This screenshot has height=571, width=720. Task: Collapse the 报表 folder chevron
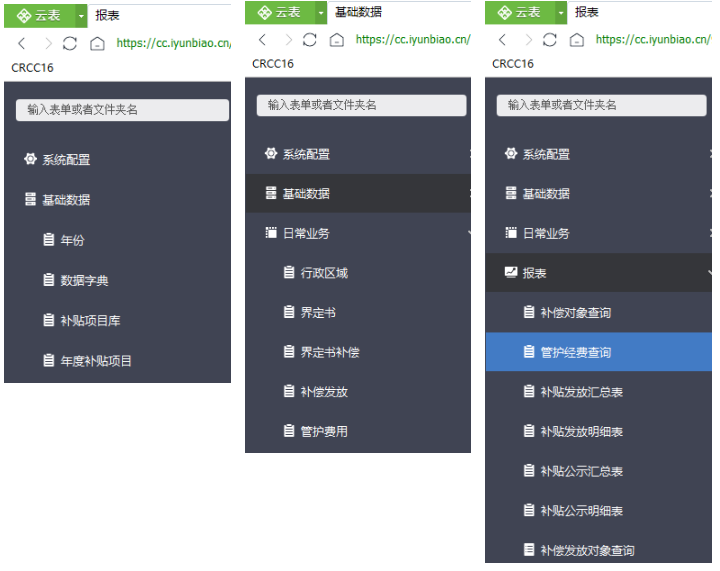709,272
